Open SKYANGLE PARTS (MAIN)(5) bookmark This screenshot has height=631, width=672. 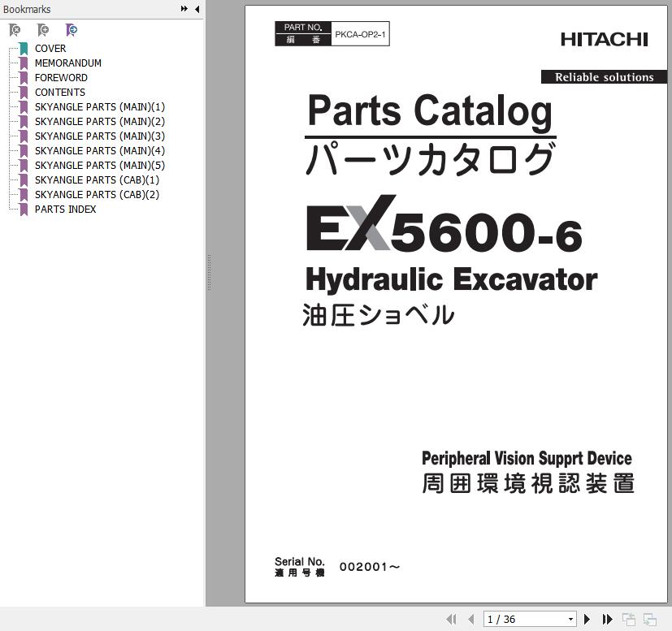(100, 166)
